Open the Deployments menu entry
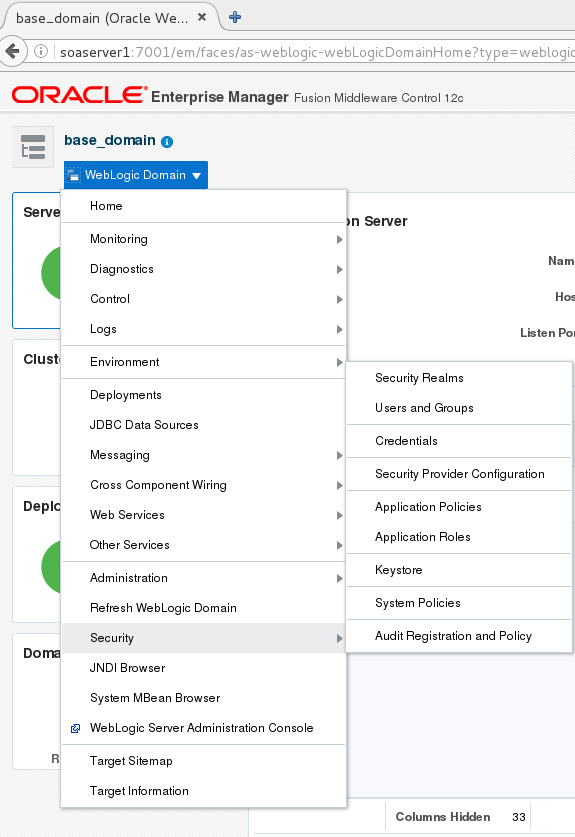The image size is (575, 837). 203,395
